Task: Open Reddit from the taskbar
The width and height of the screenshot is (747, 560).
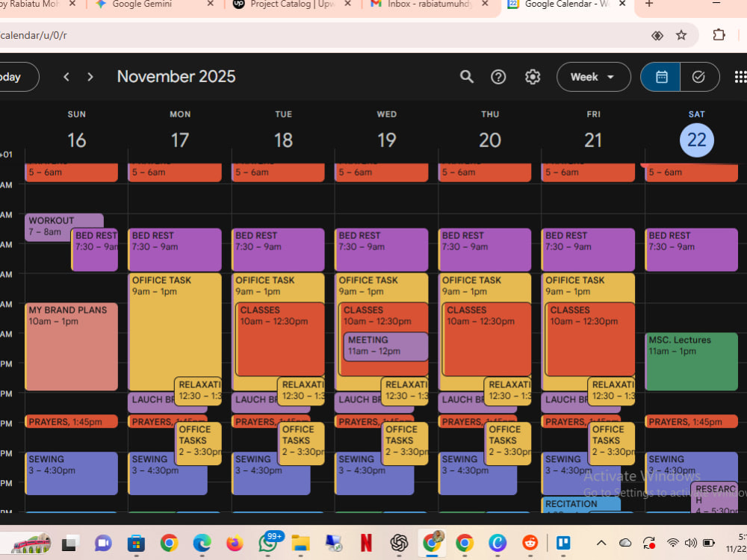Action: pyautogui.click(x=530, y=542)
